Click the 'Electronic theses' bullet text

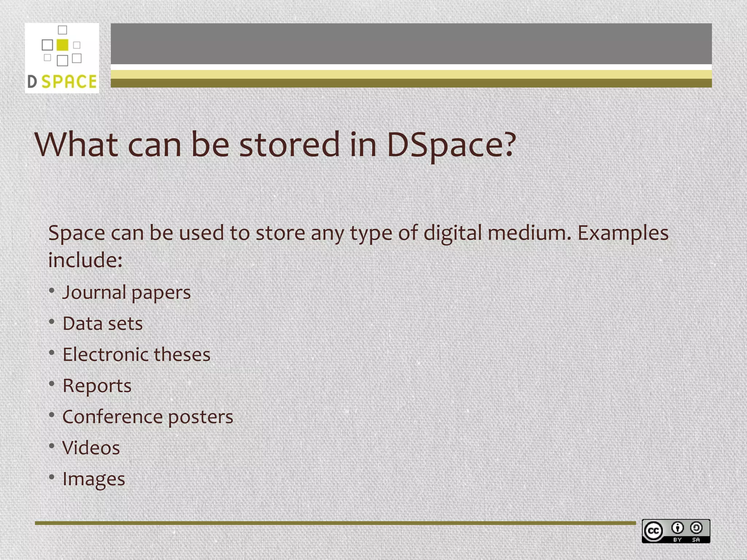pos(136,354)
